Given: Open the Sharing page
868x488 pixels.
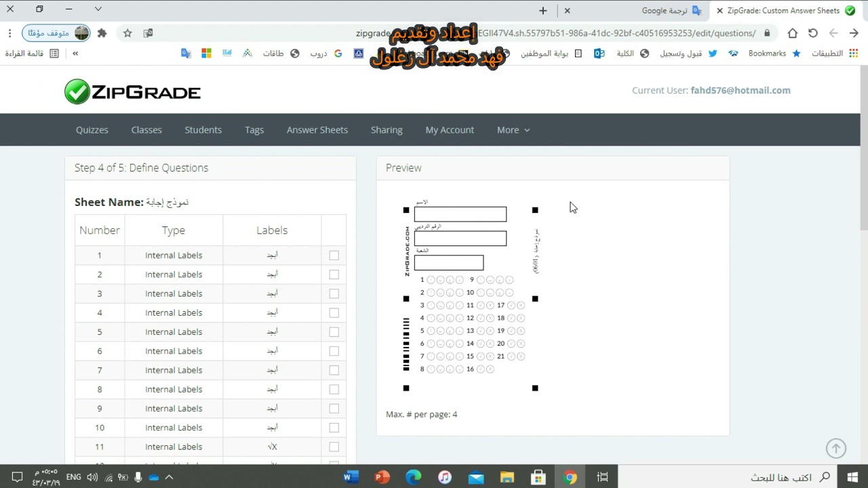Looking at the screenshot, I should pos(387,129).
